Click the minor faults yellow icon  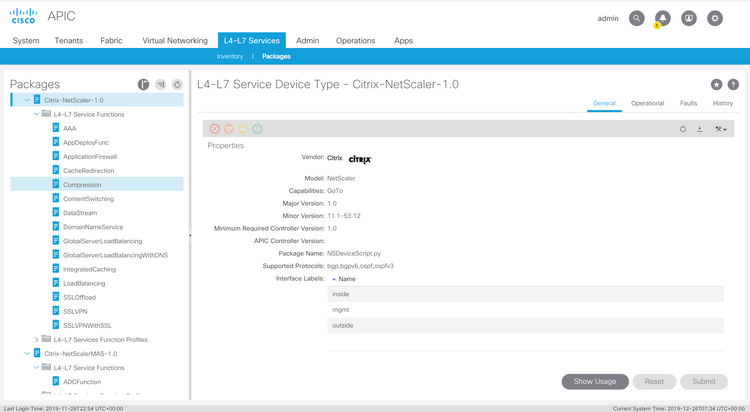tap(243, 129)
